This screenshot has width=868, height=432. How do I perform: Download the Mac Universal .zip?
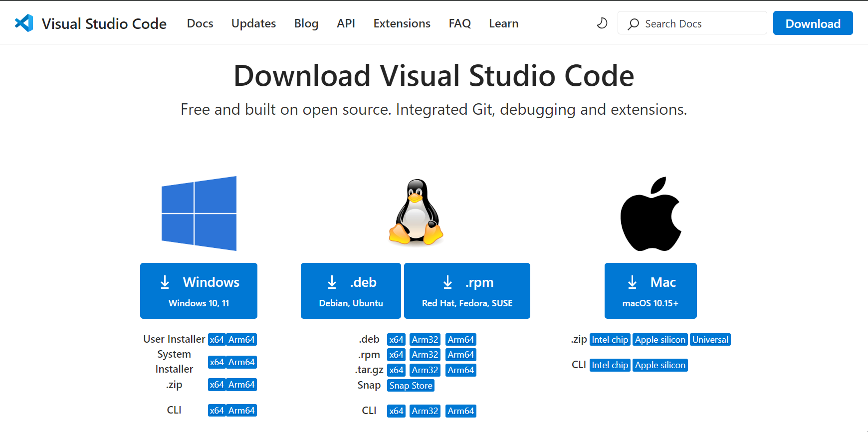point(710,340)
